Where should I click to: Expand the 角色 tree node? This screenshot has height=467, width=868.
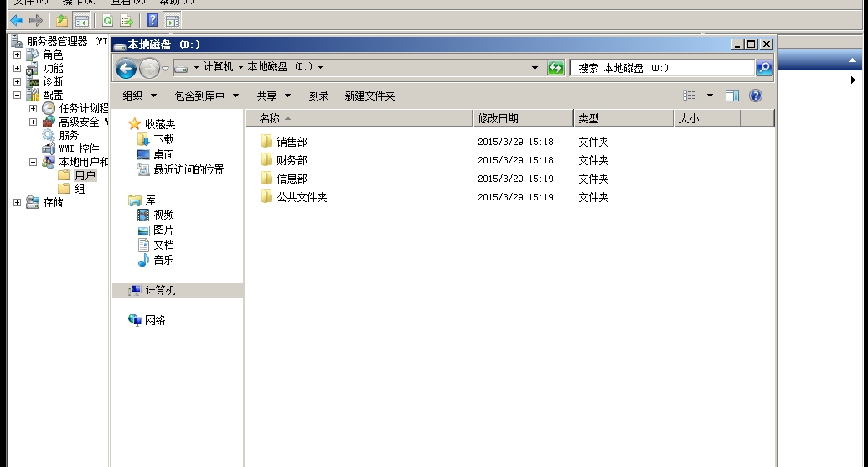17,54
